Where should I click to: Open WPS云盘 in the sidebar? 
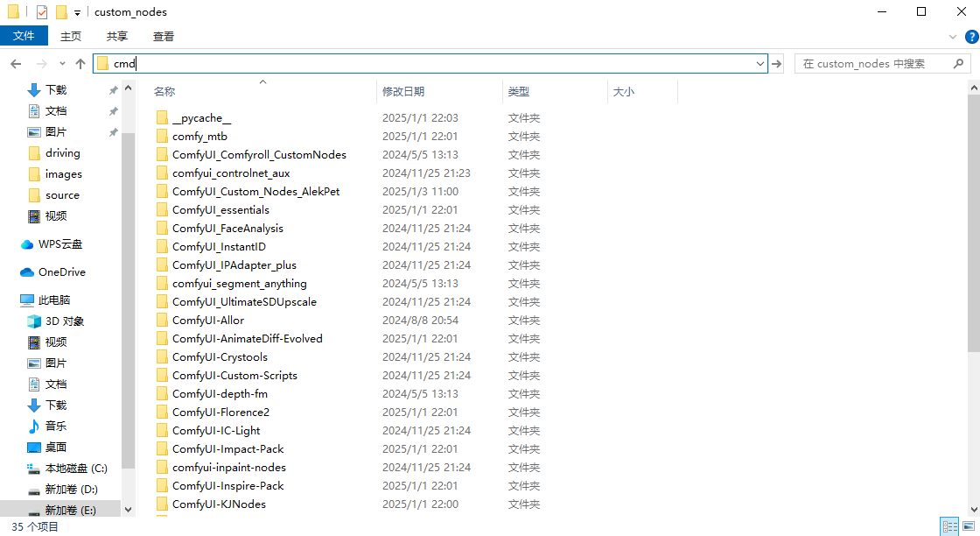[x=59, y=244]
